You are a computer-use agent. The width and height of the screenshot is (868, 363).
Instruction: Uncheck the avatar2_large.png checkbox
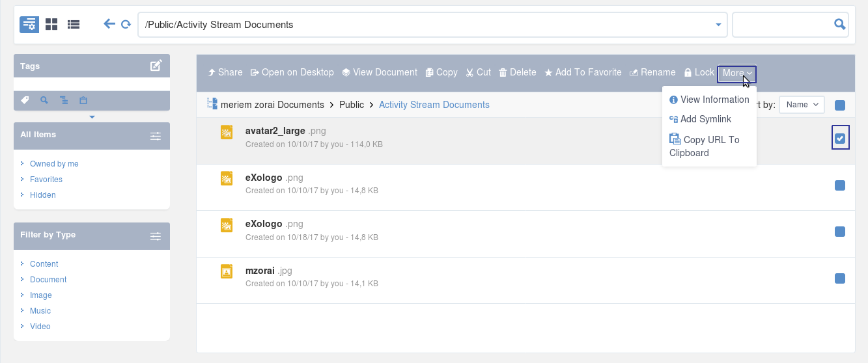pos(840,139)
